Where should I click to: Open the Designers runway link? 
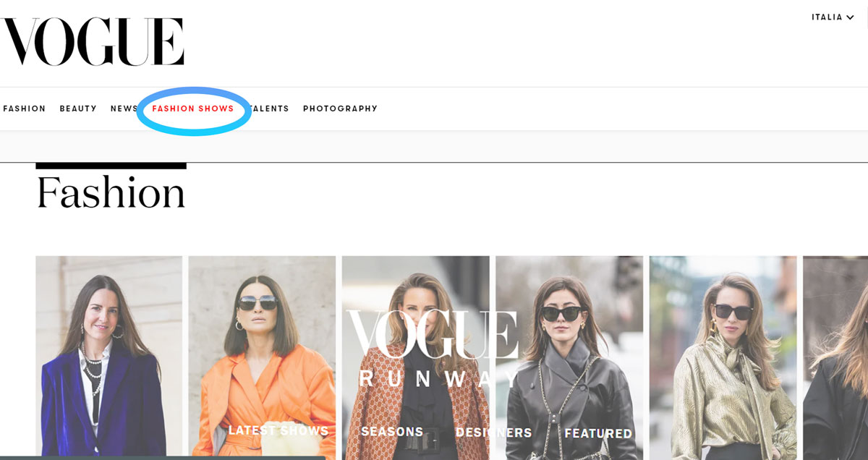point(493,433)
